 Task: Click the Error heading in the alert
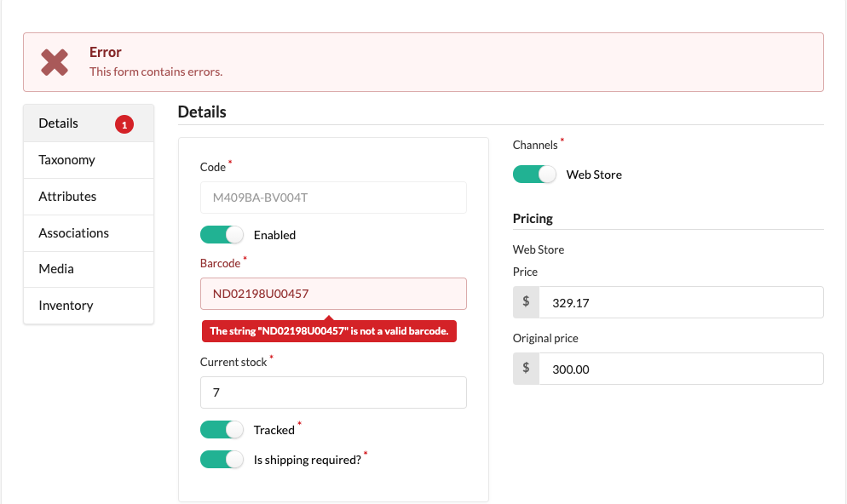(106, 52)
